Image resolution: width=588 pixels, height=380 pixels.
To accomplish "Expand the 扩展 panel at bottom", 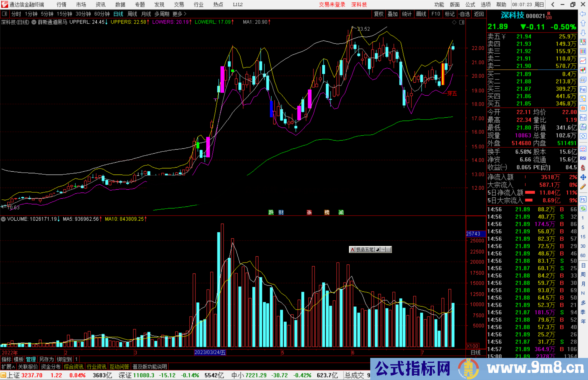I will click(8, 367).
